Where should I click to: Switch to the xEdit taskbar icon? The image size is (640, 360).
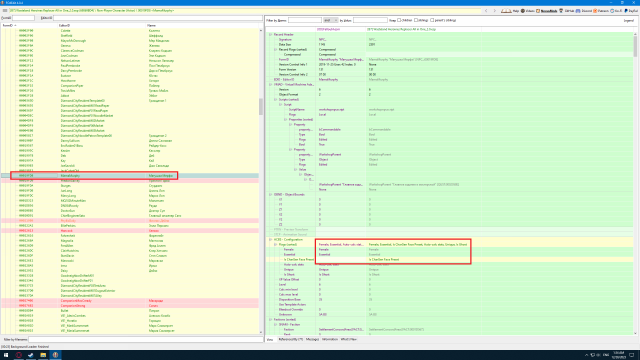click(55, 355)
